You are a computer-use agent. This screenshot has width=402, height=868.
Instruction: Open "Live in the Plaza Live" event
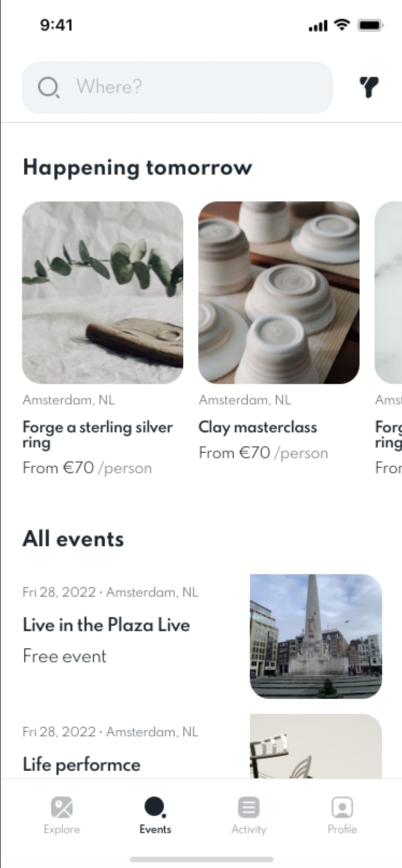click(x=106, y=625)
